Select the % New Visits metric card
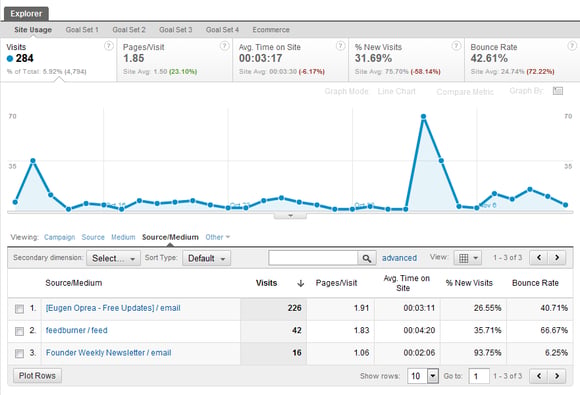This screenshot has width=580, height=395. point(406,60)
